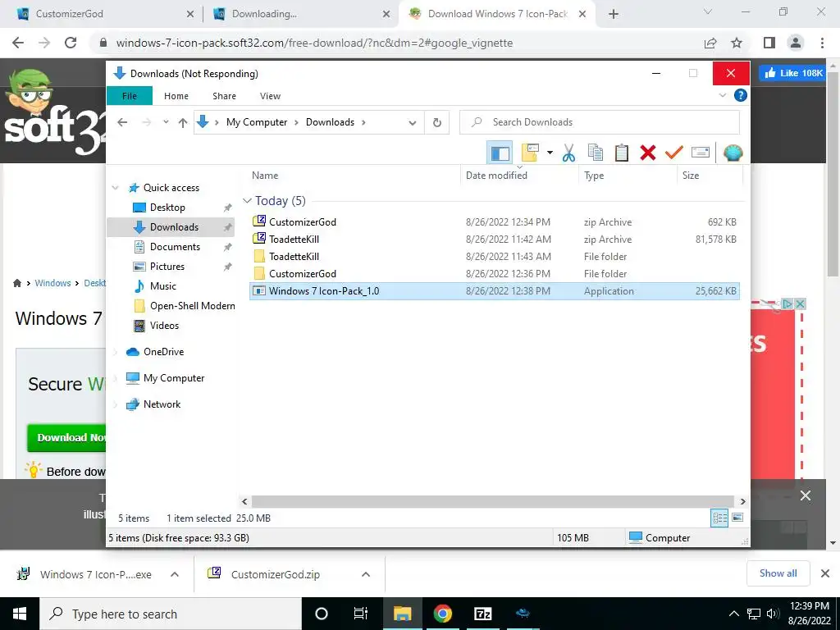Go back in Explorer navigation

pyautogui.click(x=122, y=122)
